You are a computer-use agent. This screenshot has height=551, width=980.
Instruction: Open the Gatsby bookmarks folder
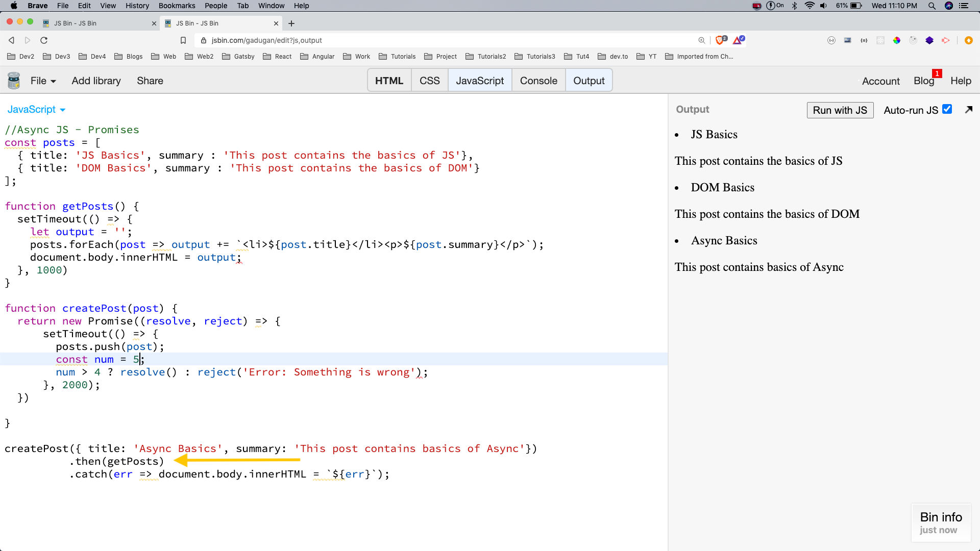238,57
